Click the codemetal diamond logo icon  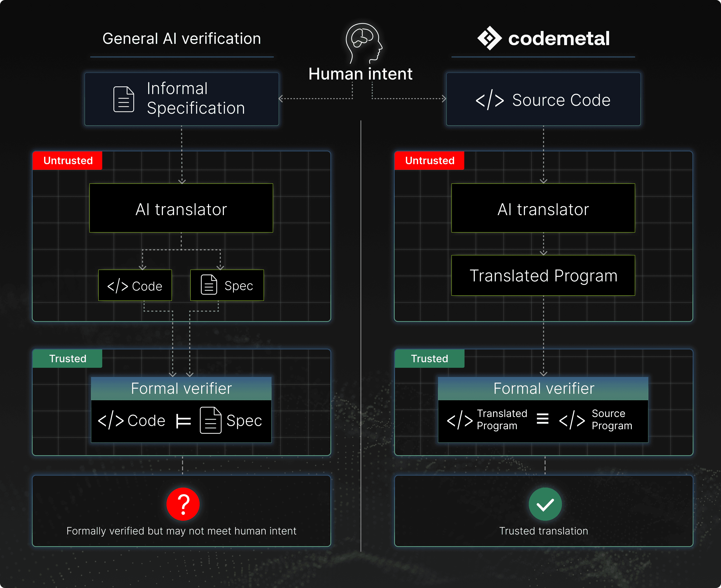(489, 38)
